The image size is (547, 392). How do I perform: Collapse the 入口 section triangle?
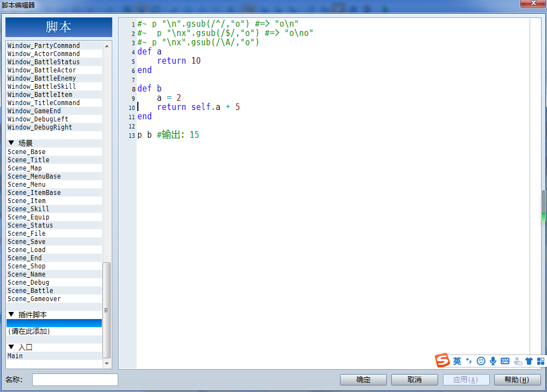tap(11, 347)
